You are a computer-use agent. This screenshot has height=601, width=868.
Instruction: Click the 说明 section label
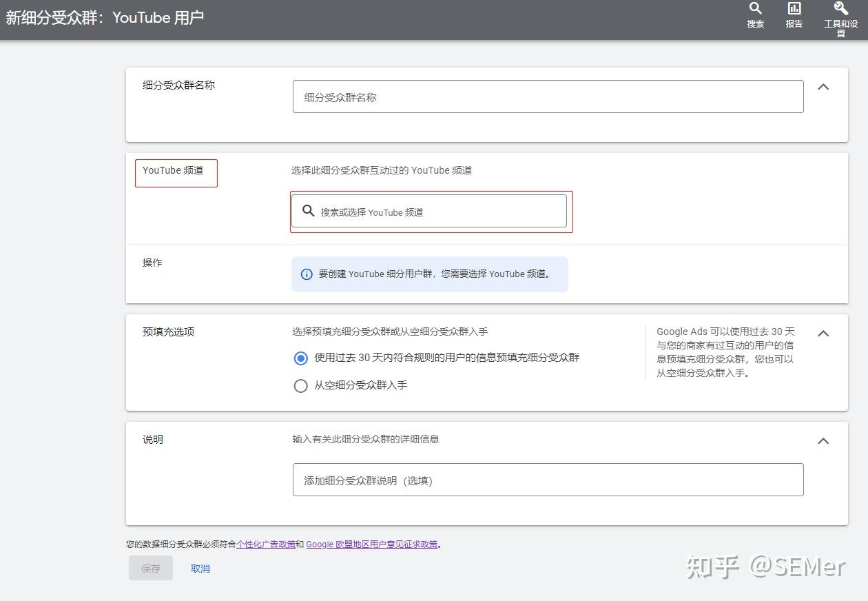click(152, 440)
